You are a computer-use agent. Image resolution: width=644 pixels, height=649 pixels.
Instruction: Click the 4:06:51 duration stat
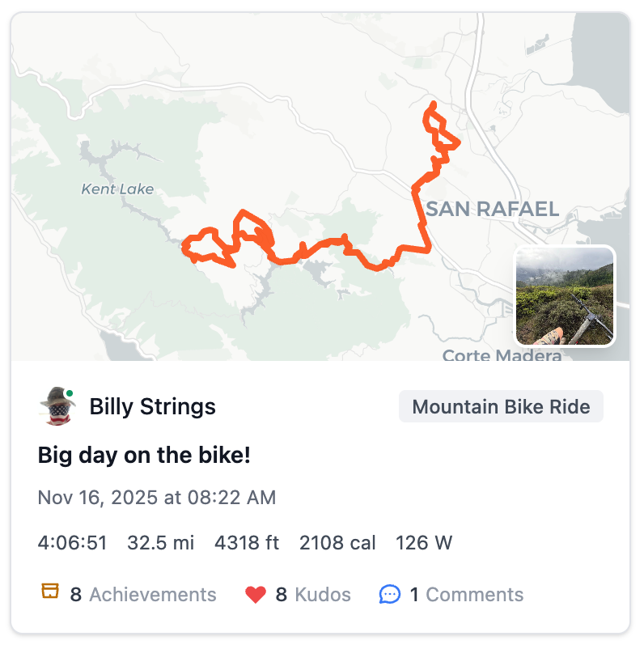(73, 542)
